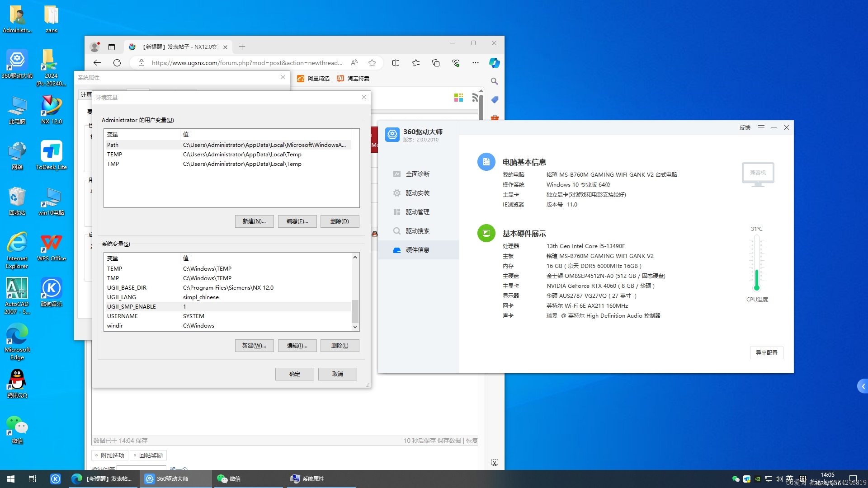Select USERNAME system variable row
Screen dimensions: 868x488
pos(227,316)
